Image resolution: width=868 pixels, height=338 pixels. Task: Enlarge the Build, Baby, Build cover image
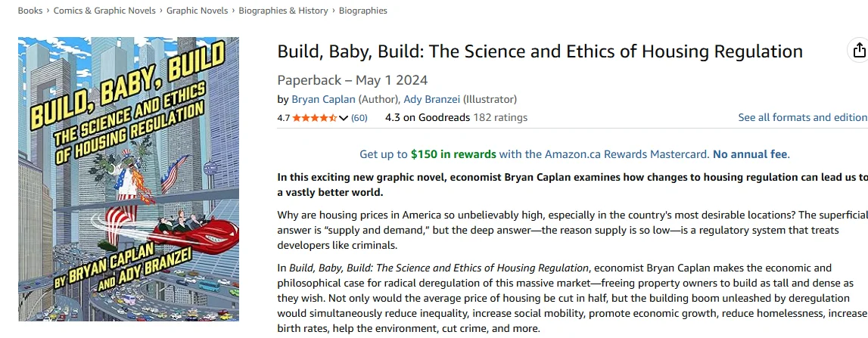point(129,179)
